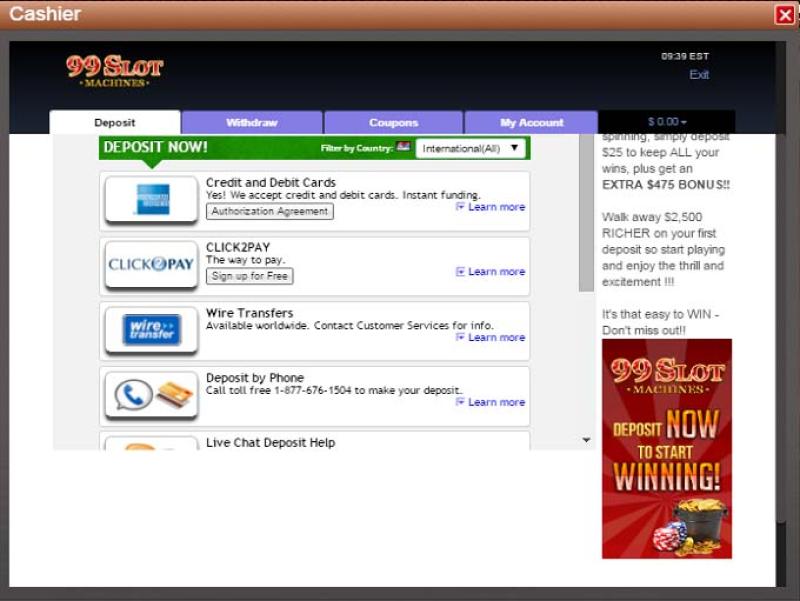
Task: Open the International(All) country dropdown
Action: pyautogui.click(x=471, y=148)
